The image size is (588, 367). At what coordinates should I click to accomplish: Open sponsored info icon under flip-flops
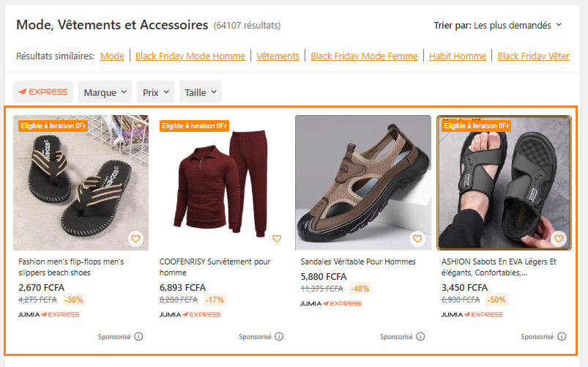138,337
